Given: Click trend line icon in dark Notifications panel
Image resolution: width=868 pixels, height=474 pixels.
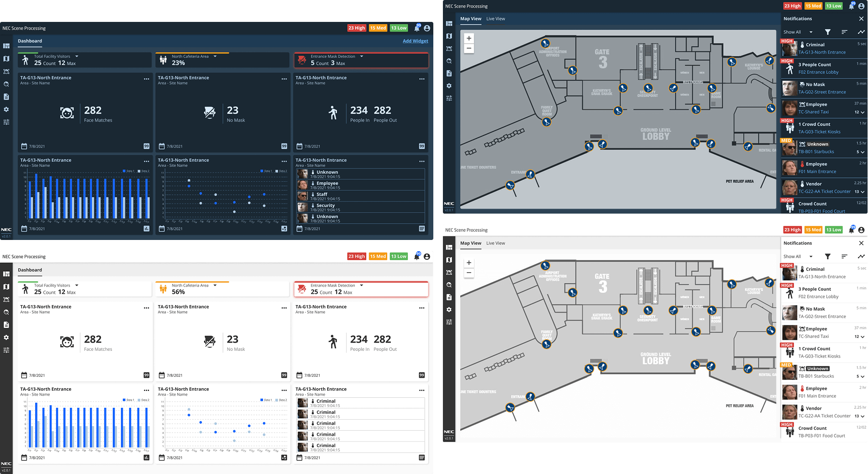Looking at the screenshot, I should 861,32.
